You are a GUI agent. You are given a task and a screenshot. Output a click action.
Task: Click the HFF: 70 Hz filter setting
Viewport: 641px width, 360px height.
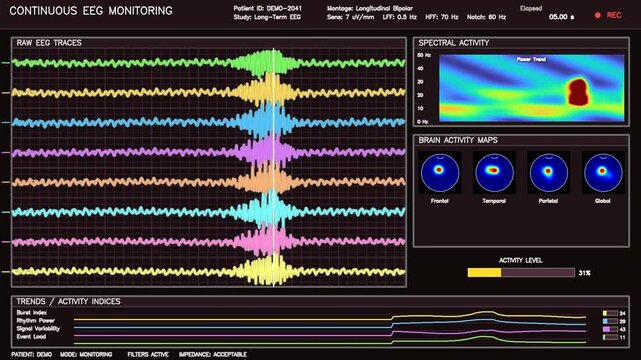(x=442, y=17)
